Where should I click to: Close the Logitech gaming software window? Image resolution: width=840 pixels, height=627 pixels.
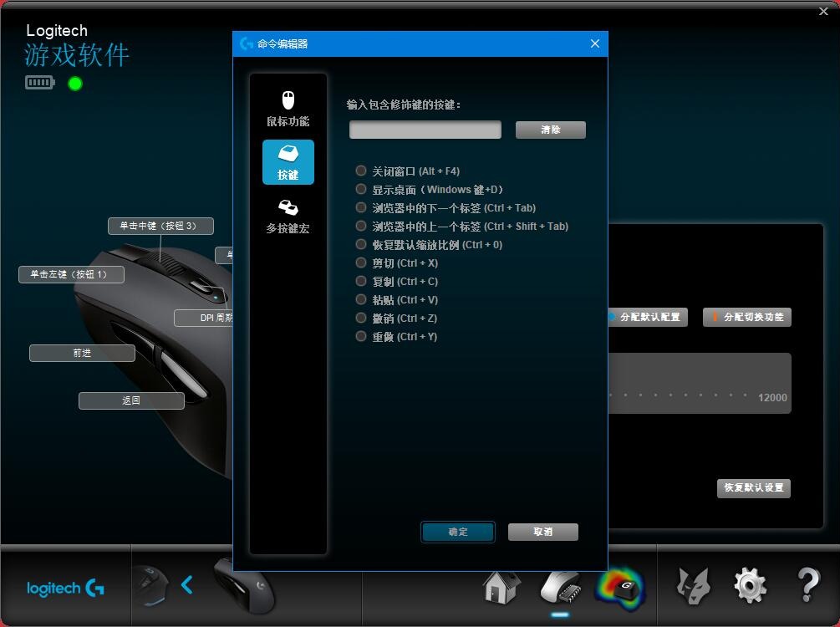point(823,11)
